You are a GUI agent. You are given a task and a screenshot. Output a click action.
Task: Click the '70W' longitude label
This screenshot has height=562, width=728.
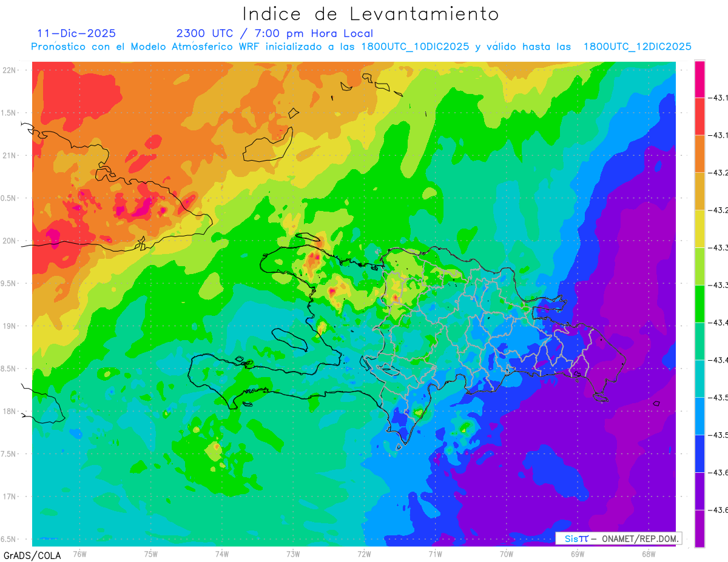507,554
